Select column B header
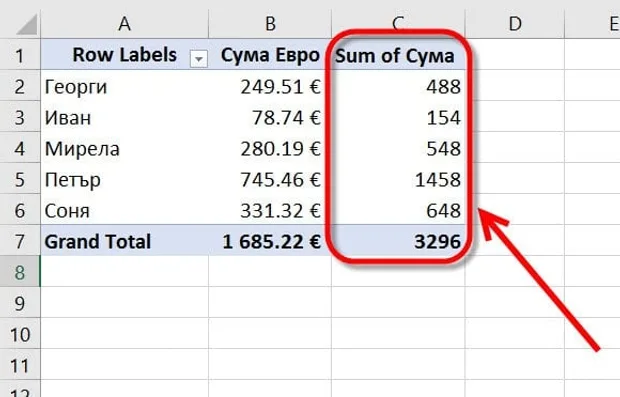Viewport: 620px width, 397px height. coord(270,24)
